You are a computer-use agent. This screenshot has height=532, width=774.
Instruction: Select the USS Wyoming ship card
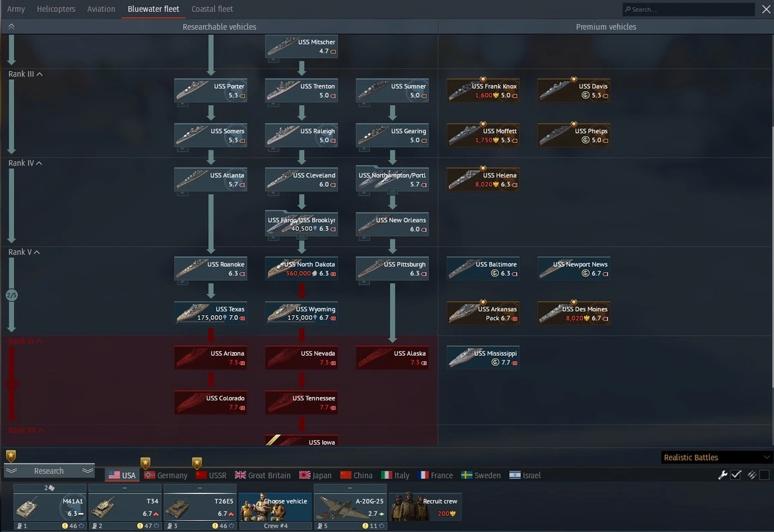301,313
